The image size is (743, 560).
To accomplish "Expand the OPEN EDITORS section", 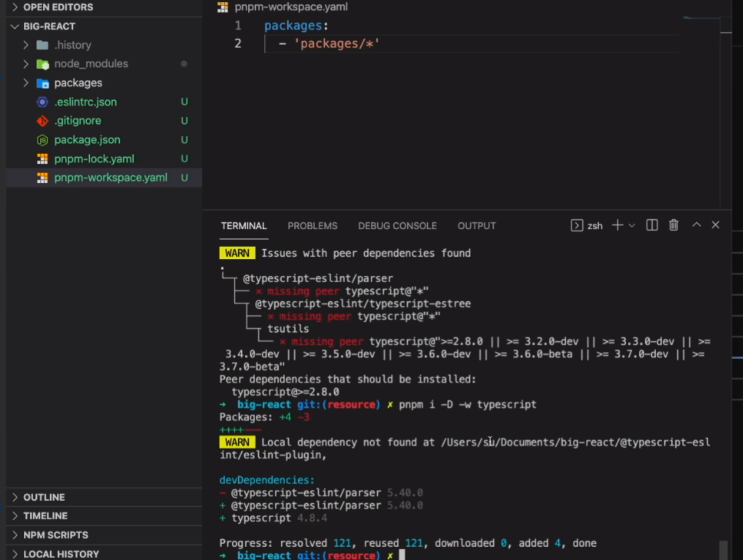I will click(x=15, y=7).
